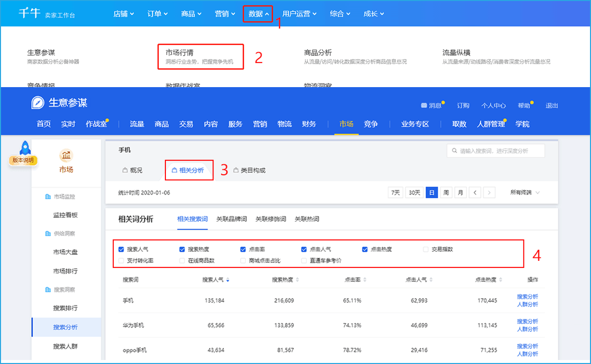Check the 支付转化率 checkbox
The image size is (591, 364).
121,260
